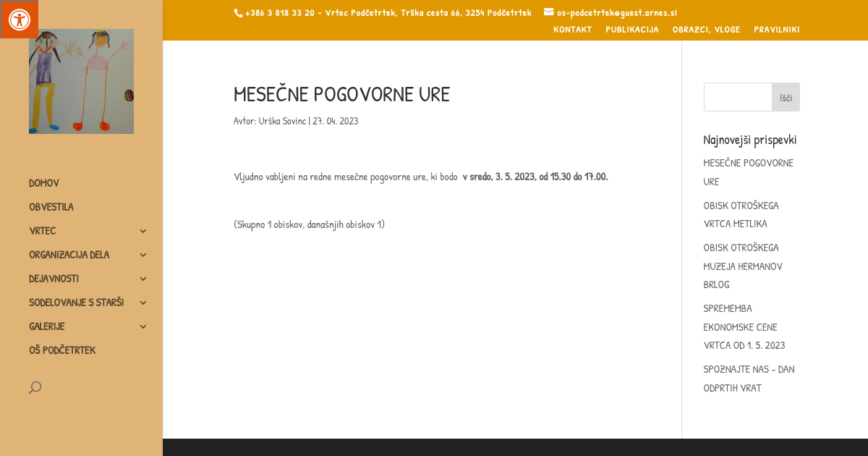
Task: Open Kontakt in the top navigation
Action: [572, 30]
